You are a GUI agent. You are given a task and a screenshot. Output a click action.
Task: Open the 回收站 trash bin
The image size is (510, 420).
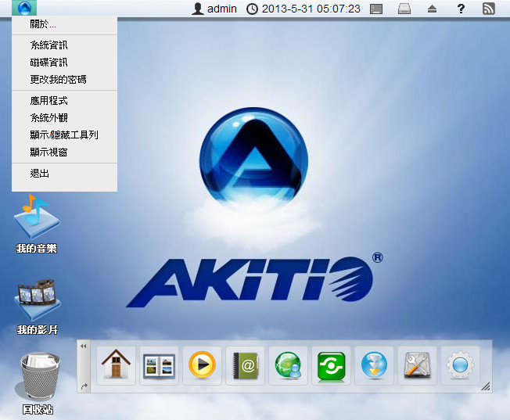pos(38,382)
